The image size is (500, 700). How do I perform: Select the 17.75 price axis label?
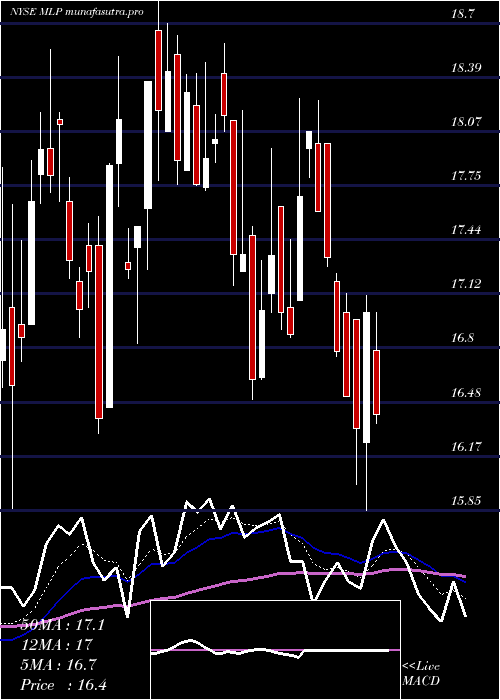point(467,175)
